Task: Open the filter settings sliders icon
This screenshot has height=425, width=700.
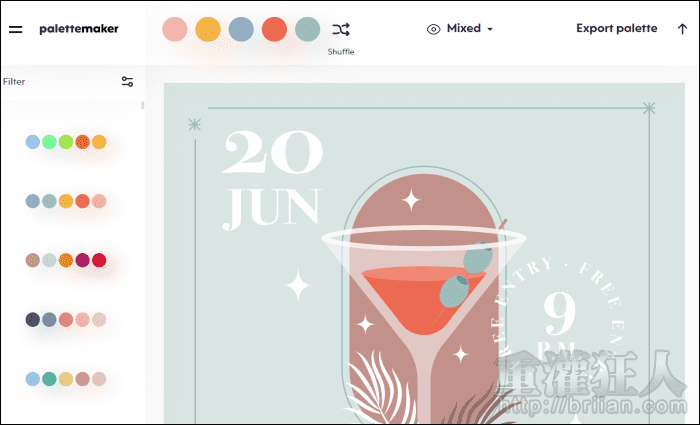Action: [127, 81]
